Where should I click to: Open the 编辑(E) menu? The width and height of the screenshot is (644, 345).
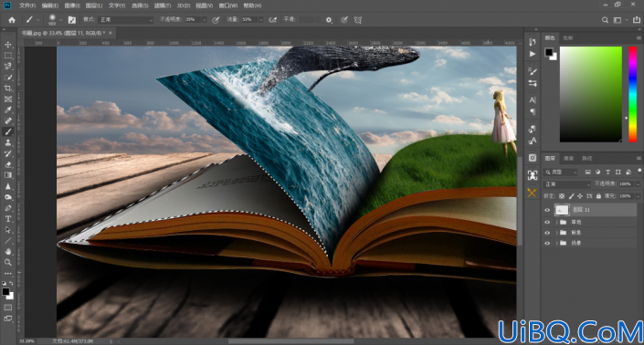pyautogui.click(x=50, y=5)
